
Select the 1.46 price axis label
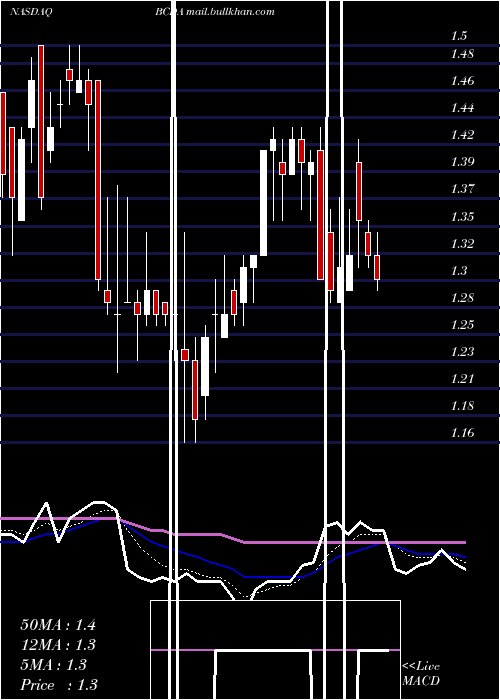462,81
